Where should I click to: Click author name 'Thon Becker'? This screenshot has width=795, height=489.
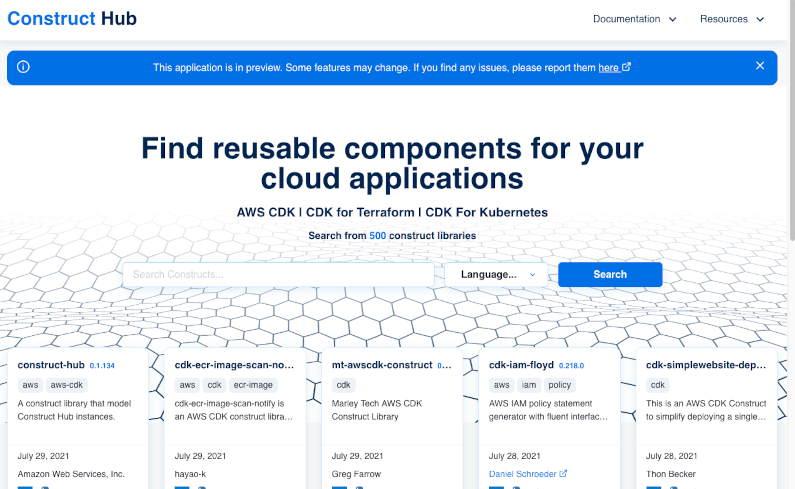[671, 474]
